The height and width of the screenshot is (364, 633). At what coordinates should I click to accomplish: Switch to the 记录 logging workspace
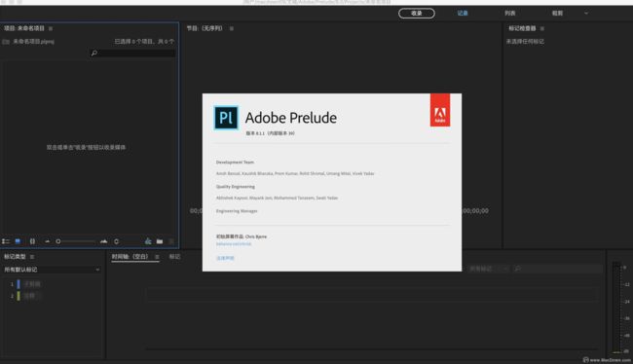(463, 14)
